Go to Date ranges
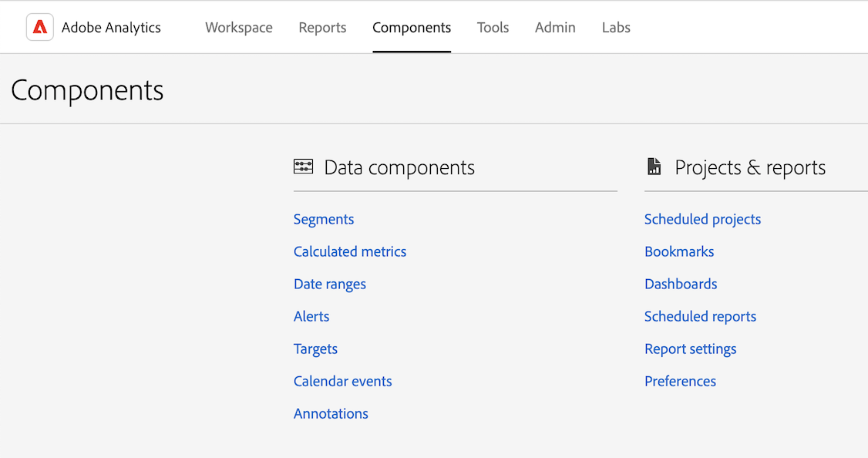The width and height of the screenshot is (868, 458). point(330,285)
